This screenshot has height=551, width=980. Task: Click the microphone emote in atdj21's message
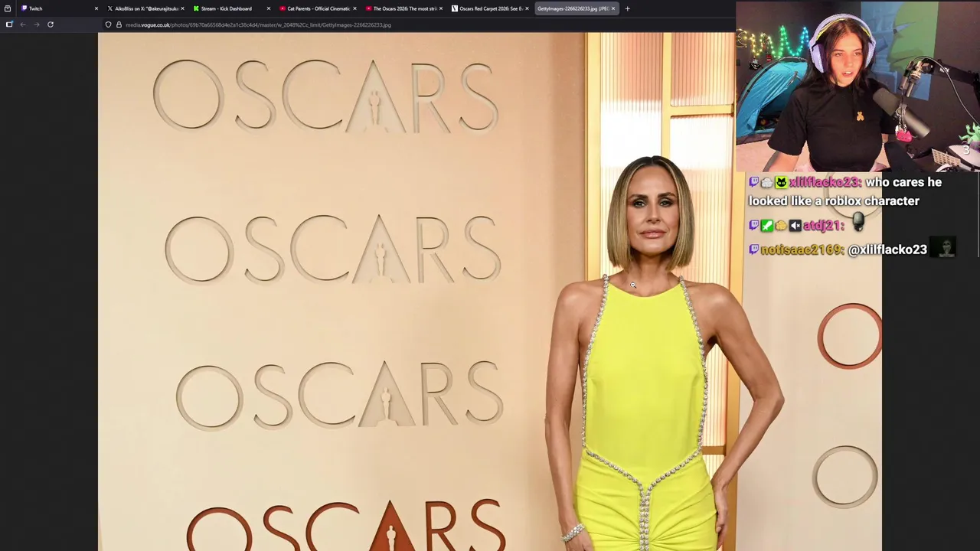click(857, 223)
